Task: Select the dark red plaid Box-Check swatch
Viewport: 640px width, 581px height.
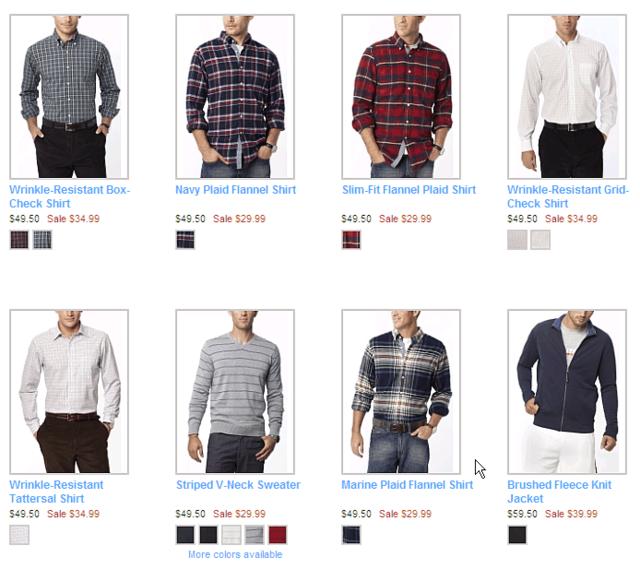Action: click(x=19, y=240)
